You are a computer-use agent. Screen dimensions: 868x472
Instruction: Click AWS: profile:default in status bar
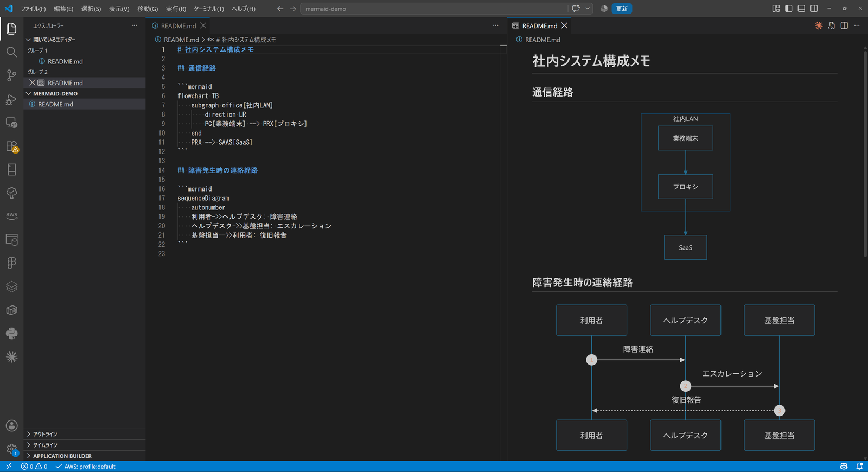point(85,467)
